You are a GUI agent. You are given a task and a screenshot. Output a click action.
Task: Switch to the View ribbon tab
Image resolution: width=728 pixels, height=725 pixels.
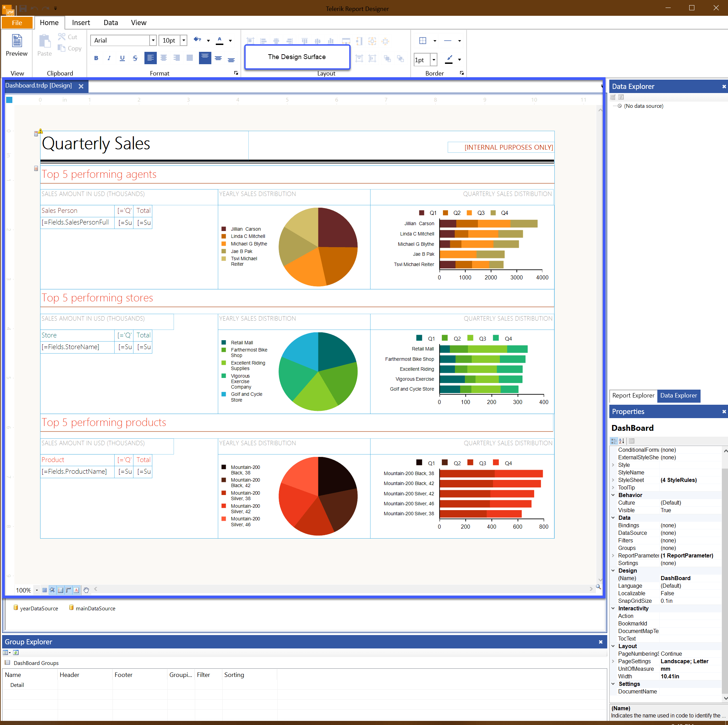pyautogui.click(x=139, y=23)
